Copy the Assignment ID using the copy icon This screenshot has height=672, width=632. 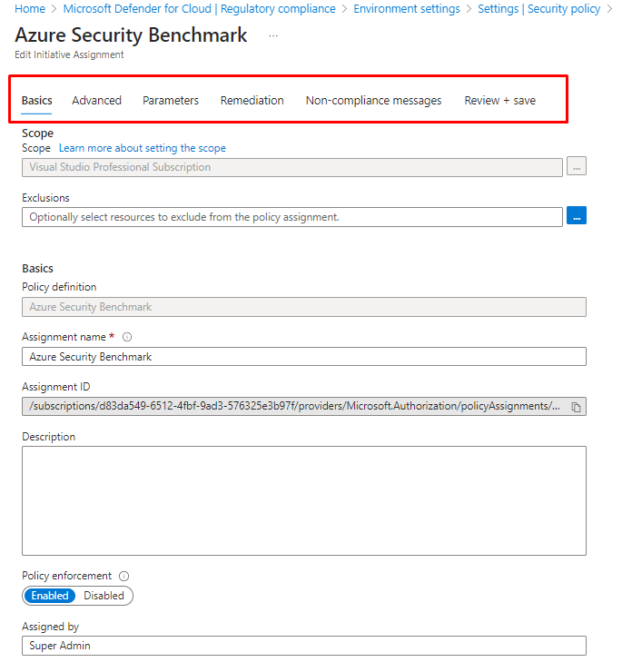576,407
